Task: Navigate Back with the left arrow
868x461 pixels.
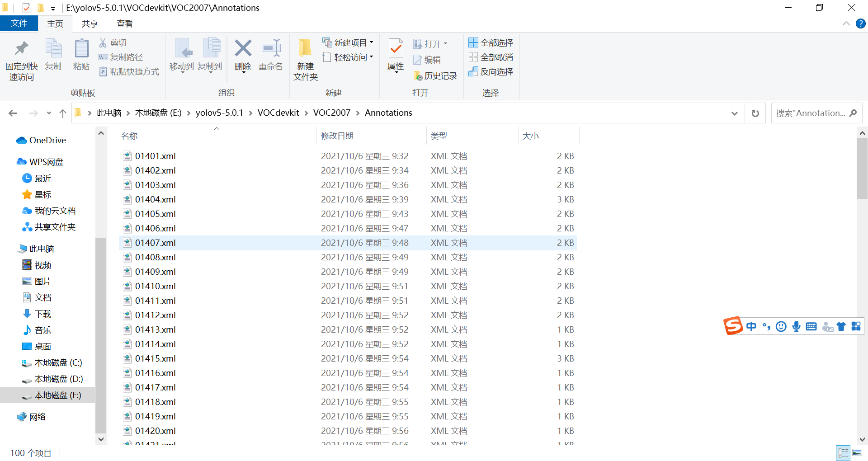Action: point(13,113)
